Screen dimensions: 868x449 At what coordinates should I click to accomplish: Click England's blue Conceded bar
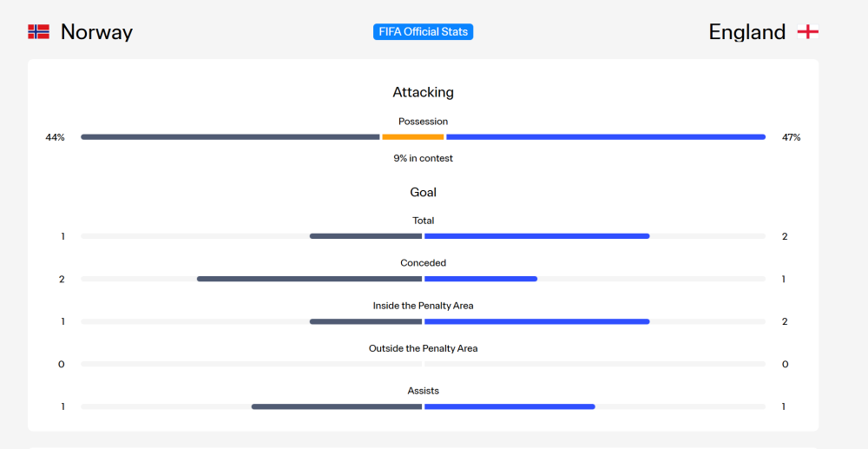[x=481, y=279]
